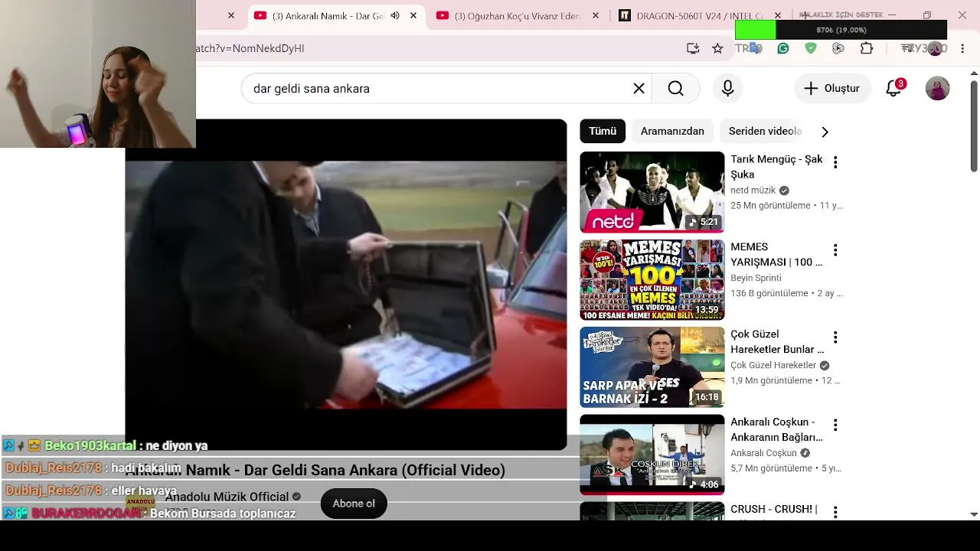Click the address bar URL text
Image resolution: width=980 pixels, height=551 pixels.
click(x=250, y=48)
